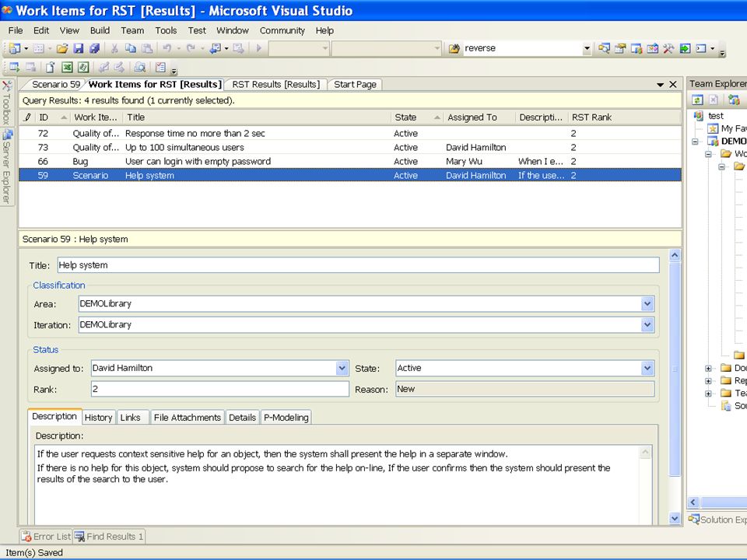Open the Assigned to dropdown
747x560 pixels.
pos(342,368)
